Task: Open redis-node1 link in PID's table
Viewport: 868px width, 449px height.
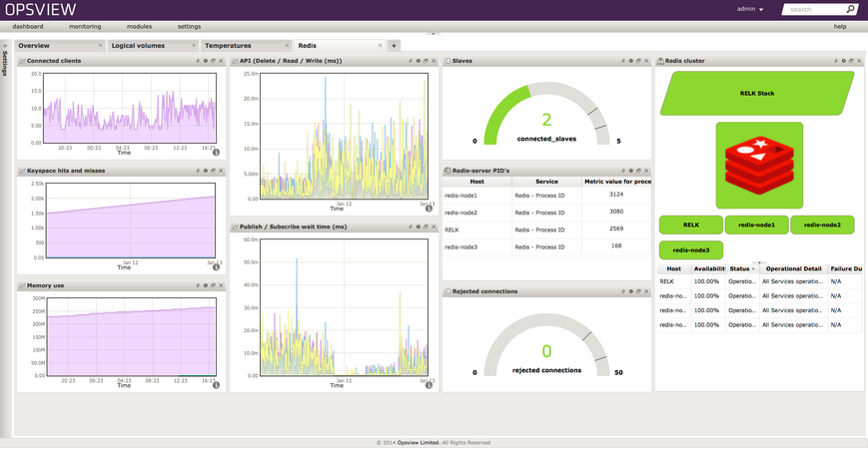Action: point(460,196)
